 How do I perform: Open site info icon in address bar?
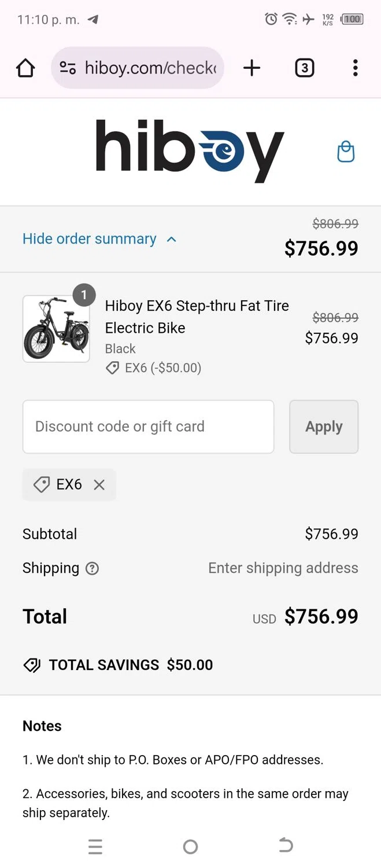tap(68, 68)
